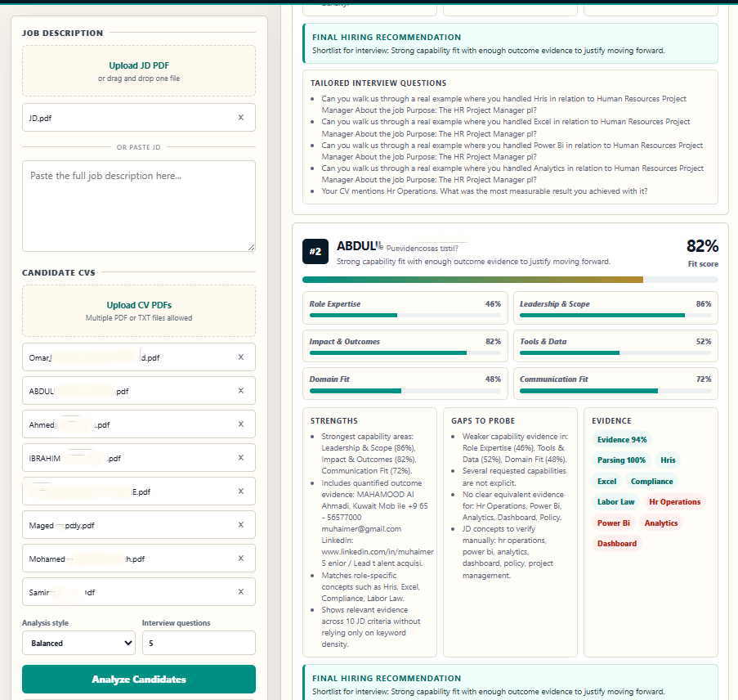Remove the JD.pdf file

tap(240, 117)
